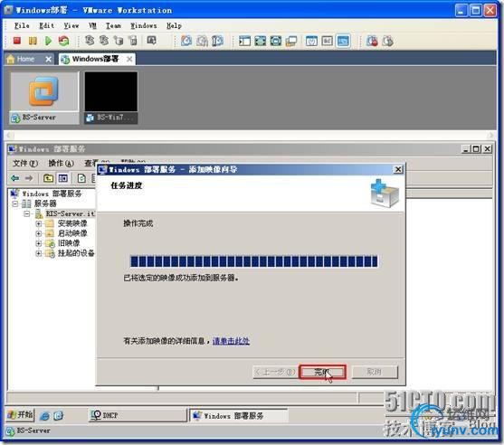Click the record capture icon with red dot

[x=372, y=41]
